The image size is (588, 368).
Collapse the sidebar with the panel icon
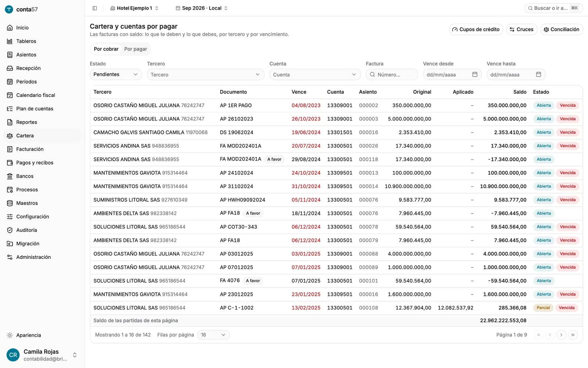tap(95, 8)
